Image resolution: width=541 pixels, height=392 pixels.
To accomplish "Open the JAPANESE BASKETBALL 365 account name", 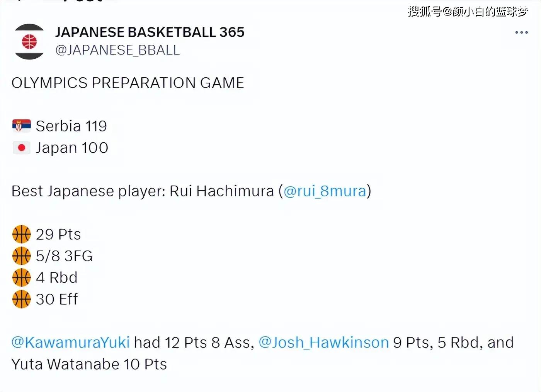I will coord(150,32).
